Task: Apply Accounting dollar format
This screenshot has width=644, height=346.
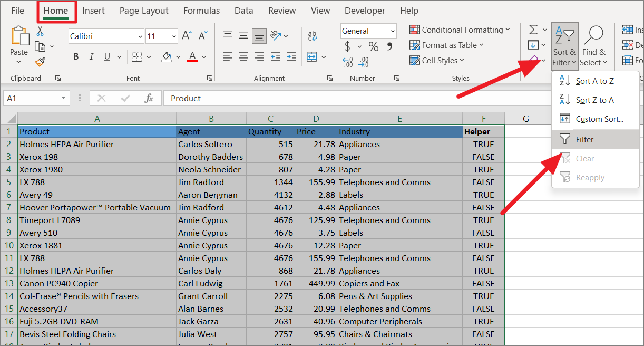Action: (x=347, y=46)
